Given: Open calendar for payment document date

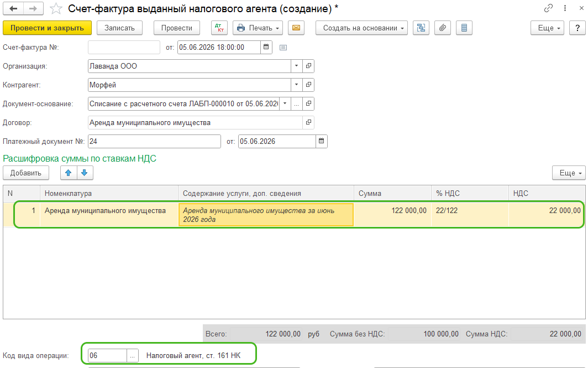Looking at the screenshot, I should pos(322,141).
